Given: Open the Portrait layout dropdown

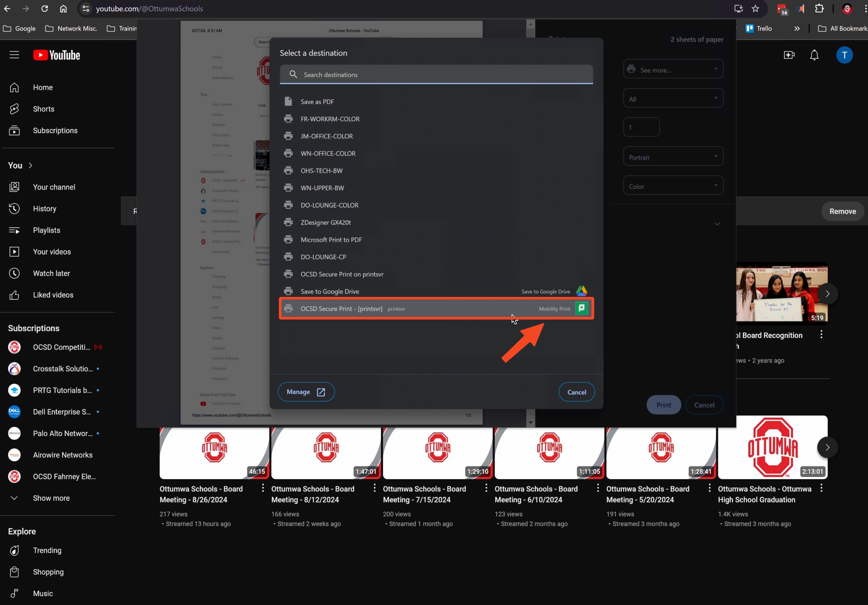Looking at the screenshot, I should [x=673, y=157].
